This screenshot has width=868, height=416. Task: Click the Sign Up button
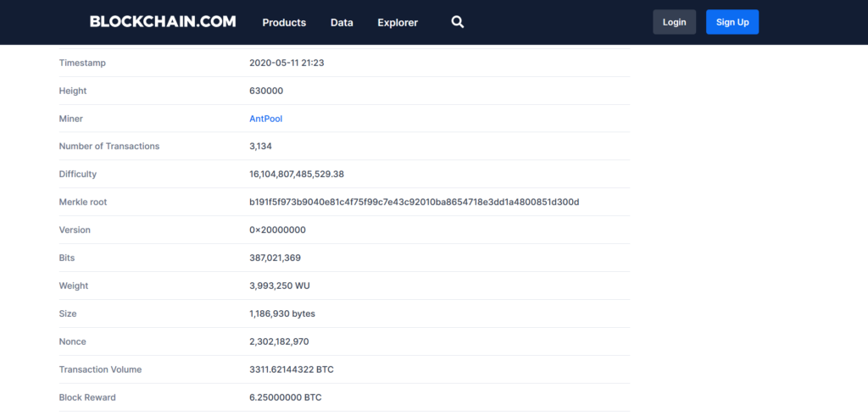[732, 22]
